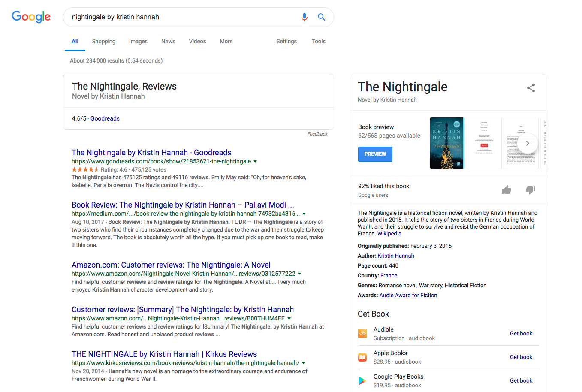Open Kirkus Reviews result title
The width and height of the screenshot is (582, 392).
point(164,354)
